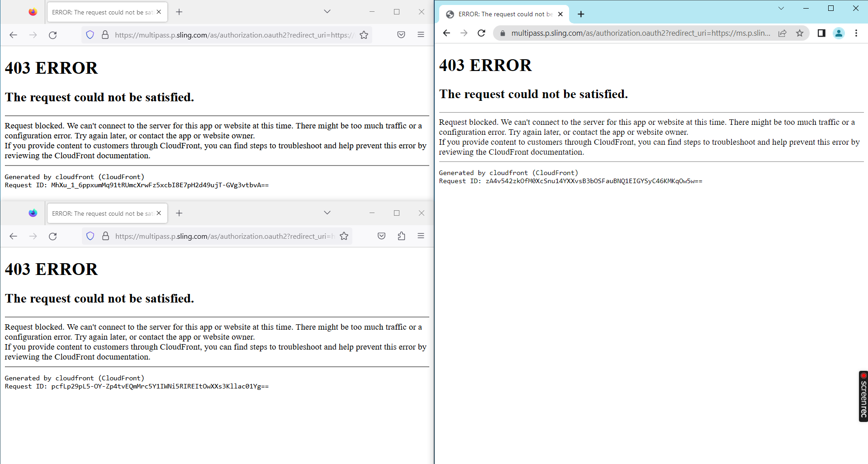868x464 pixels.
Task: Click the back navigation arrow in Chrome
Action: (446, 33)
